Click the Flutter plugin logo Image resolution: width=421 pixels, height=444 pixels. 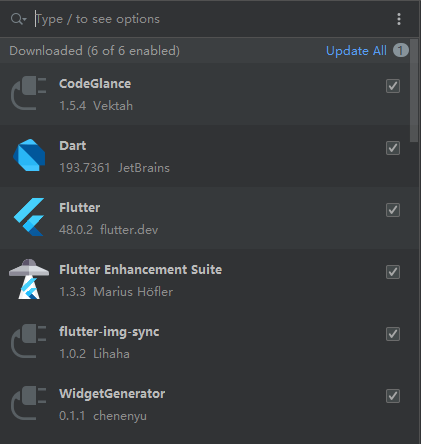pyautogui.click(x=29, y=217)
